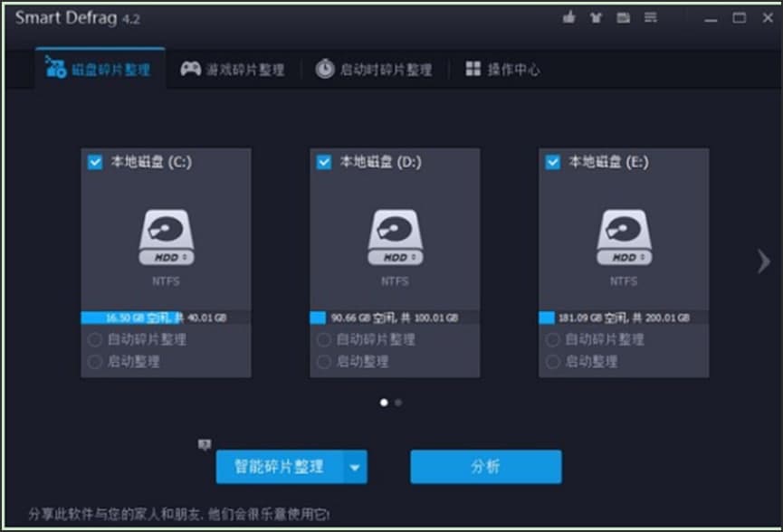Minimize the Smart Defrag window
This screenshot has height=532, width=783.
pyautogui.click(x=711, y=19)
